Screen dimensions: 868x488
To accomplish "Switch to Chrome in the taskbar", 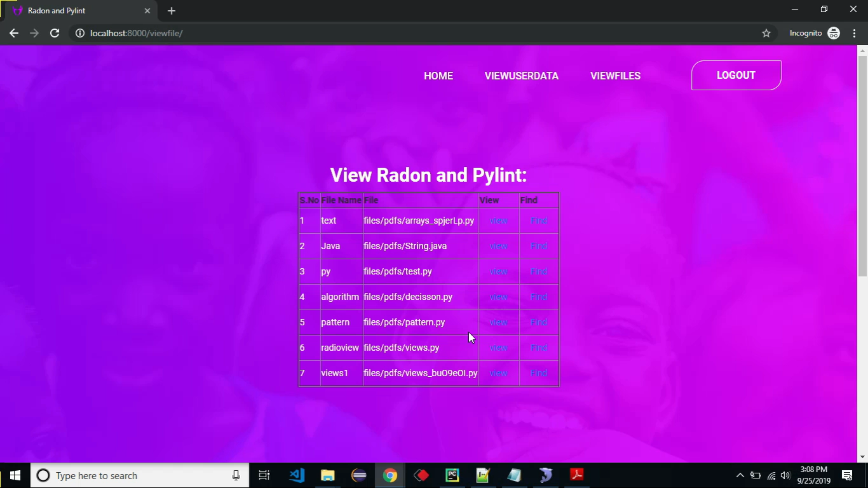I will coord(390,475).
